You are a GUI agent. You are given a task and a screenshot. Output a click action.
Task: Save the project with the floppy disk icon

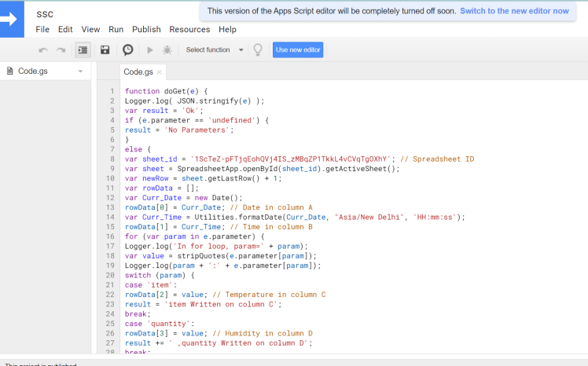(x=105, y=49)
